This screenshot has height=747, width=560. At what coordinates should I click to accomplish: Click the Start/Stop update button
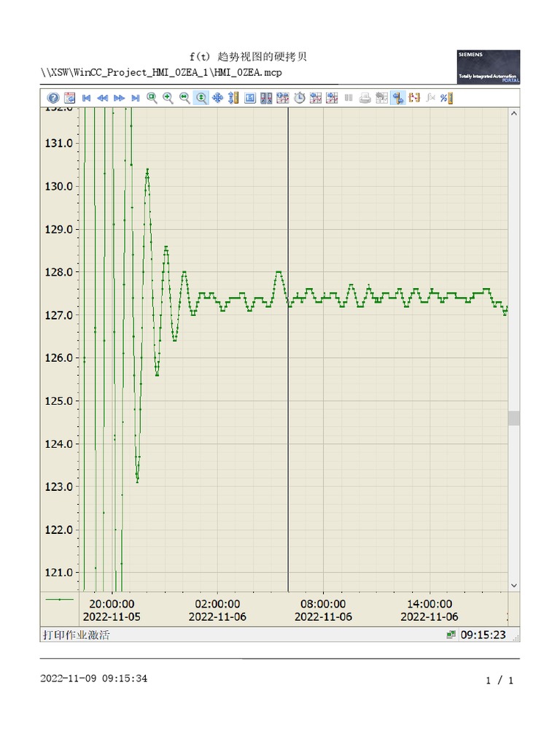(x=349, y=98)
